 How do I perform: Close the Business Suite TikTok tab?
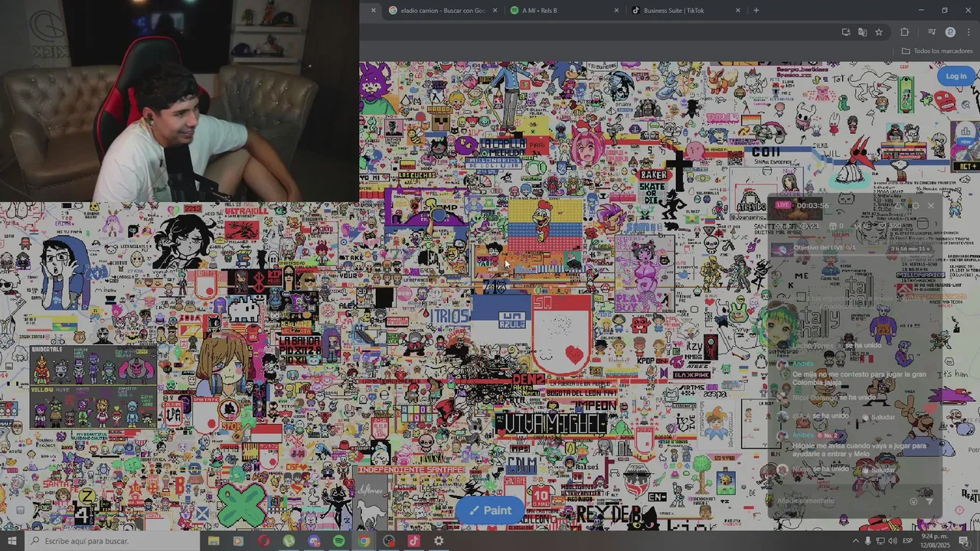(738, 11)
